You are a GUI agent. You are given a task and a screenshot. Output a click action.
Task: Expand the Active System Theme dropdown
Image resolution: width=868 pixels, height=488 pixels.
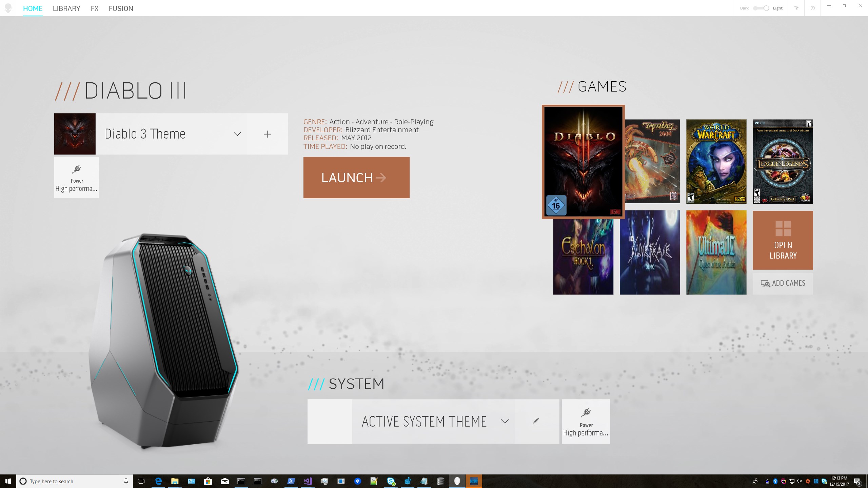(505, 421)
